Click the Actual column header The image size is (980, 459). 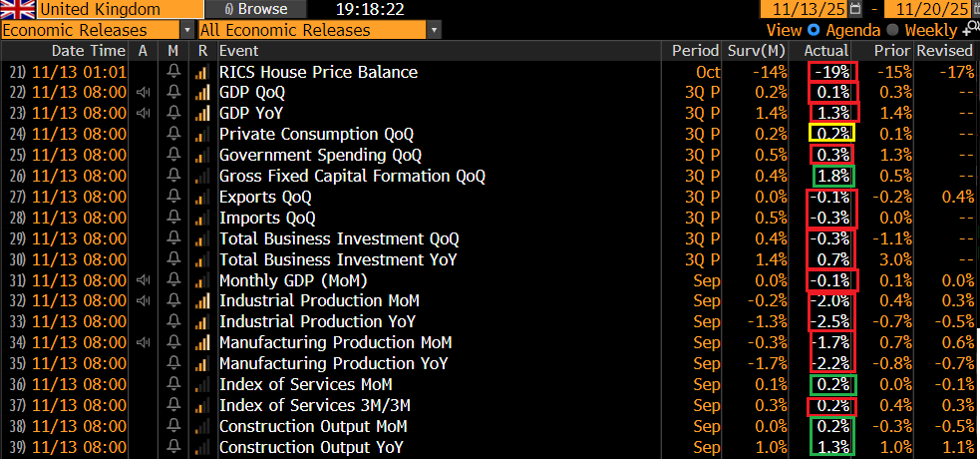coord(825,51)
